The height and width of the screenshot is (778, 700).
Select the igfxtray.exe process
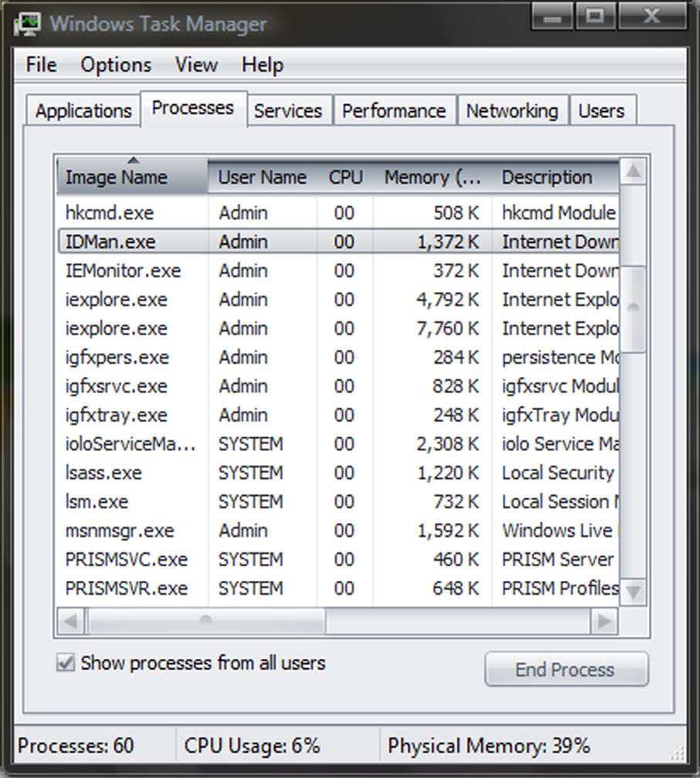point(338,415)
